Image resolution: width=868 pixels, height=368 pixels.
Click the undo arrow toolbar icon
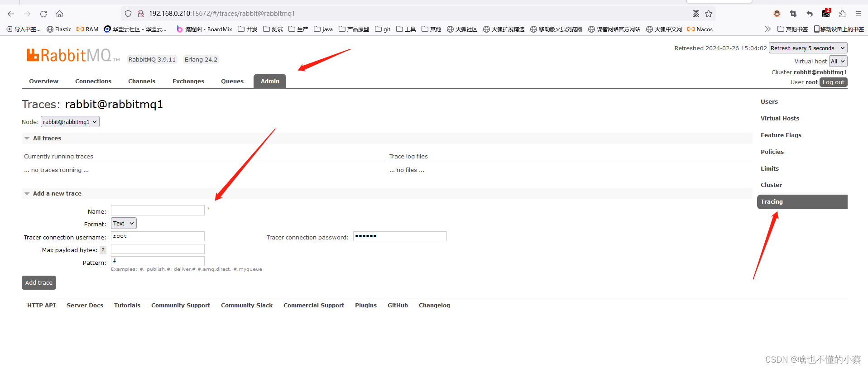tap(810, 14)
